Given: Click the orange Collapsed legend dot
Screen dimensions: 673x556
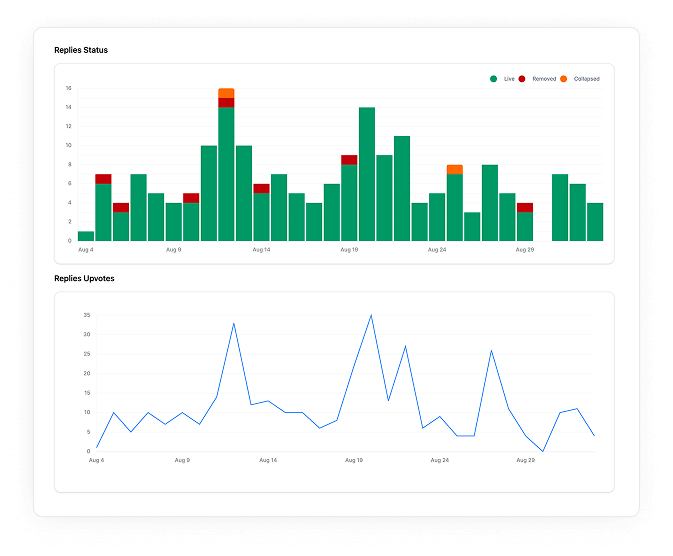Looking at the screenshot, I should pos(564,78).
